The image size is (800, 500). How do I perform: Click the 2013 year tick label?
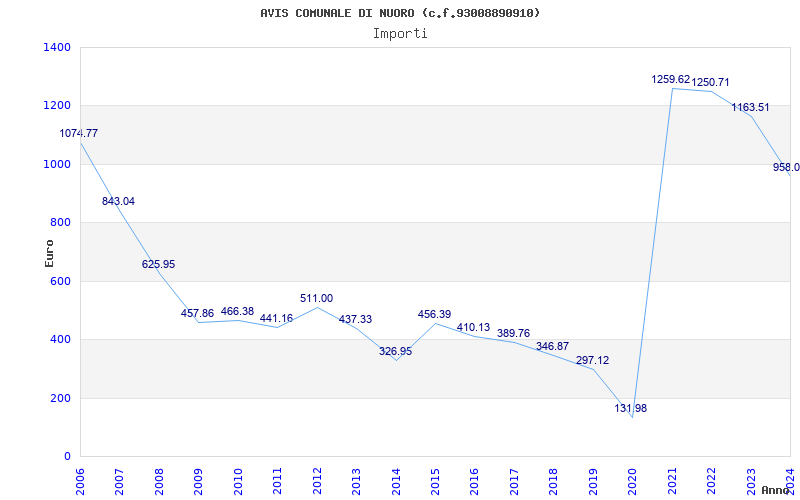[x=357, y=480]
